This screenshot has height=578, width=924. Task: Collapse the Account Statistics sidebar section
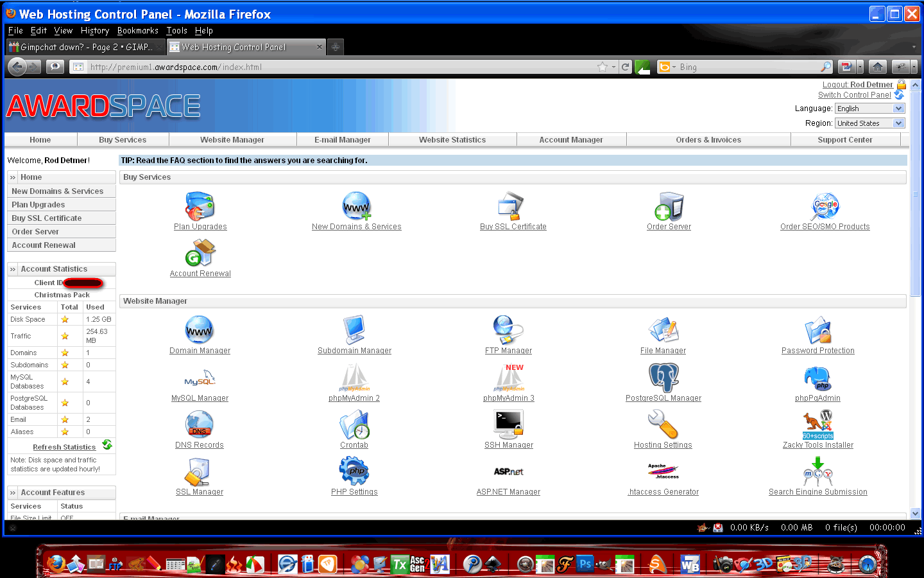coord(13,269)
